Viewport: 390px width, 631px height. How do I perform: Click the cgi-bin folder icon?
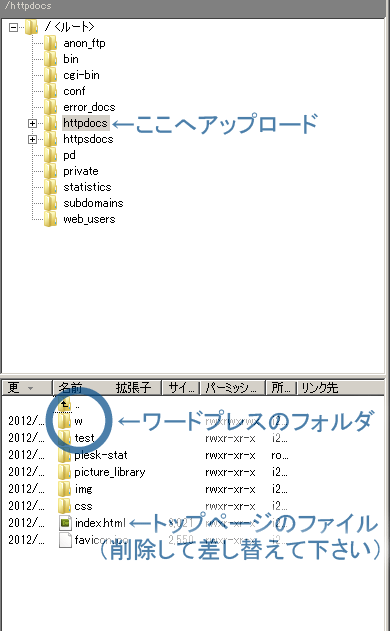click(50, 75)
